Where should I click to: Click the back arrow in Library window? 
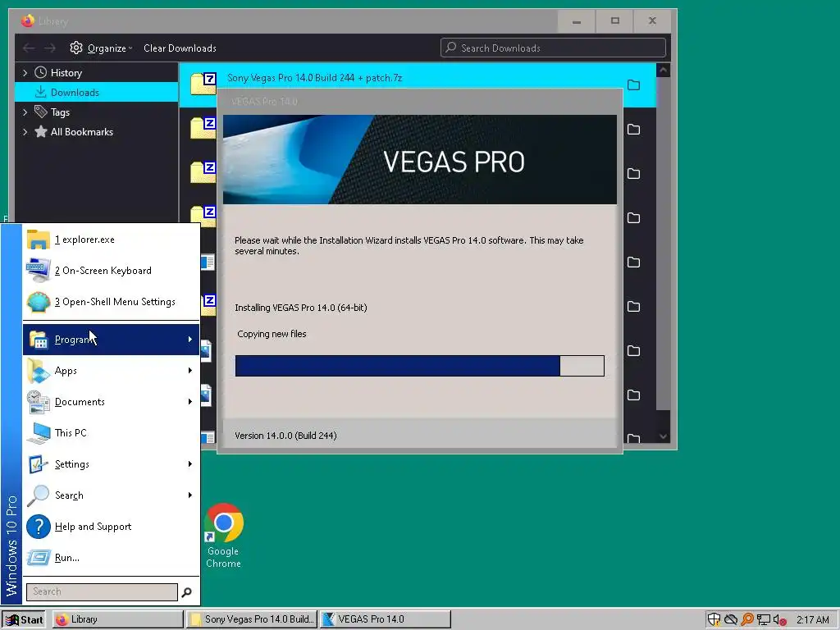[29, 48]
